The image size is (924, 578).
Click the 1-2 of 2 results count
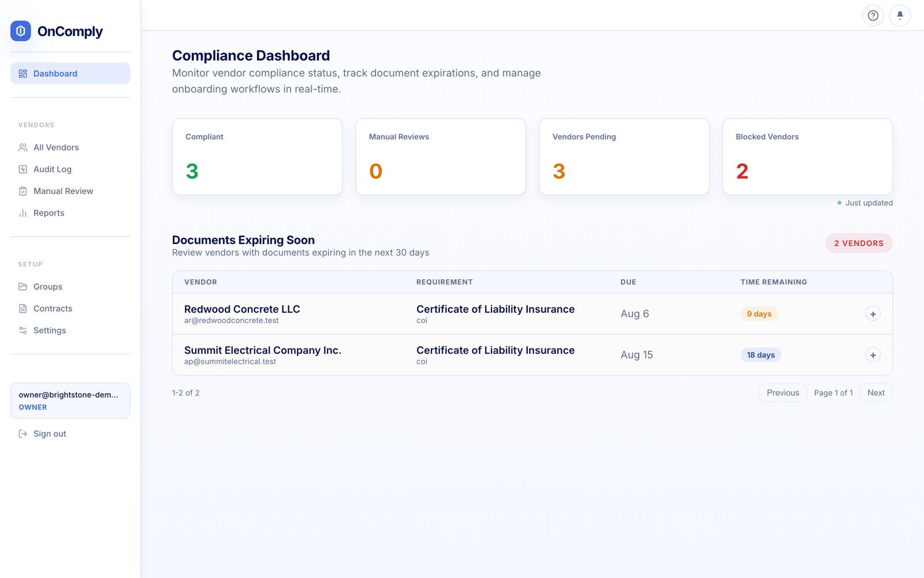186,392
